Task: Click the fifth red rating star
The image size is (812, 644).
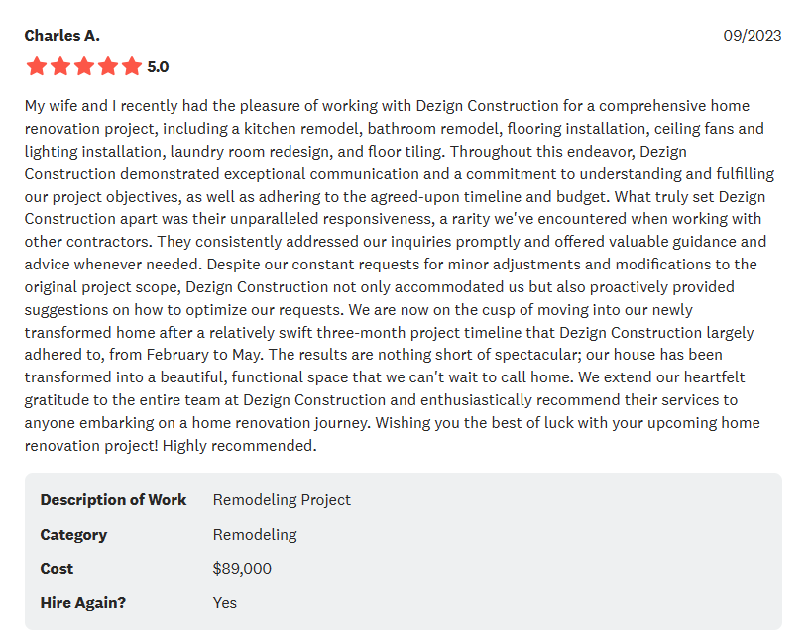Action: click(x=132, y=66)
